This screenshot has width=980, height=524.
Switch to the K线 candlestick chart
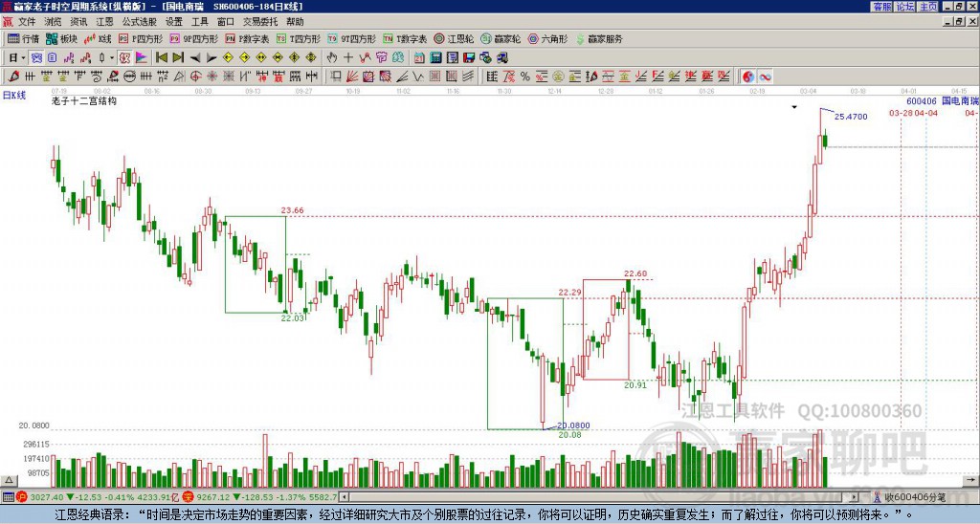pos(98,38)
